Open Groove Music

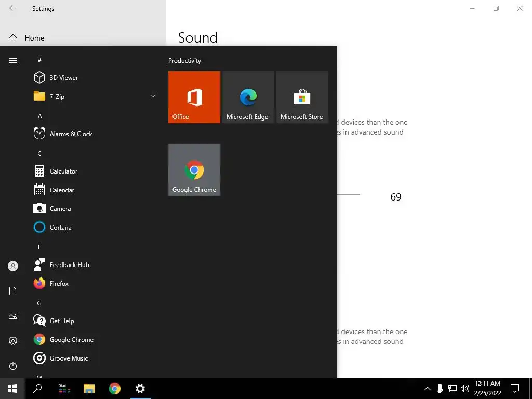tap(95, 358)
